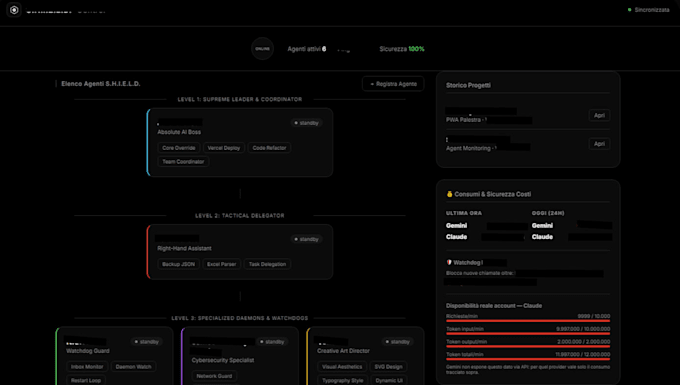Click Gemini under ULTIMA ORA
This screenshot has height=385, width=680.
pos(456,225)
